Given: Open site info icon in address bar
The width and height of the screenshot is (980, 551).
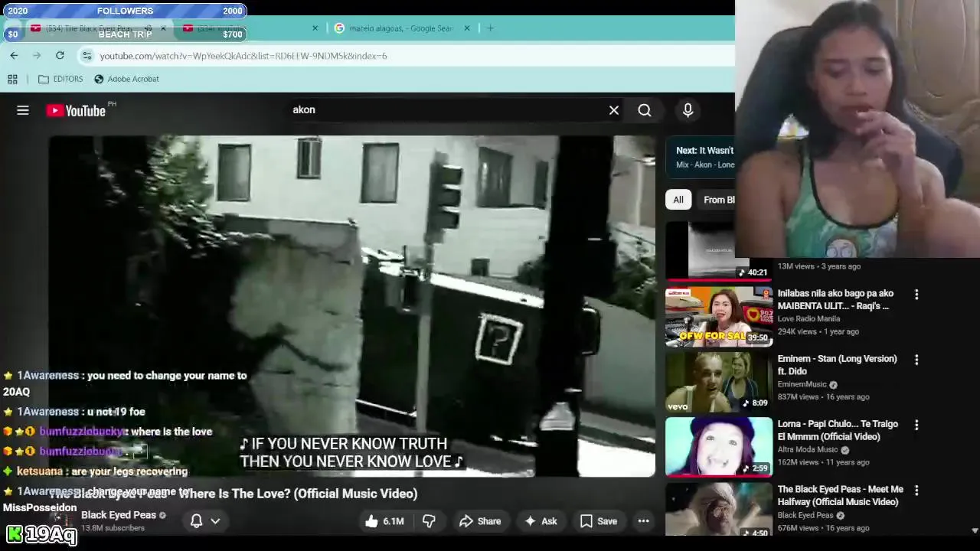Looking at the screenshot, I should tap(87, 56).
